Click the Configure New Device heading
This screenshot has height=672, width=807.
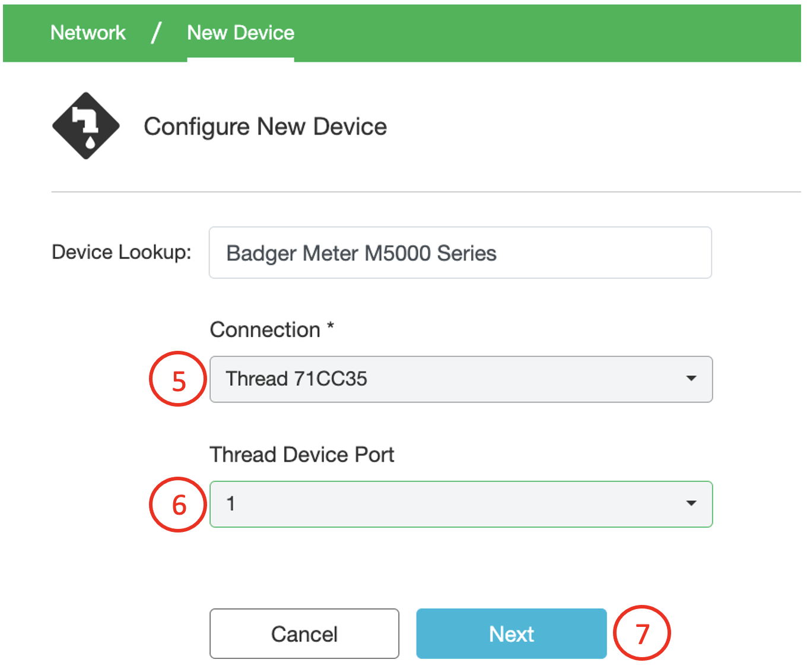[265, 127]
